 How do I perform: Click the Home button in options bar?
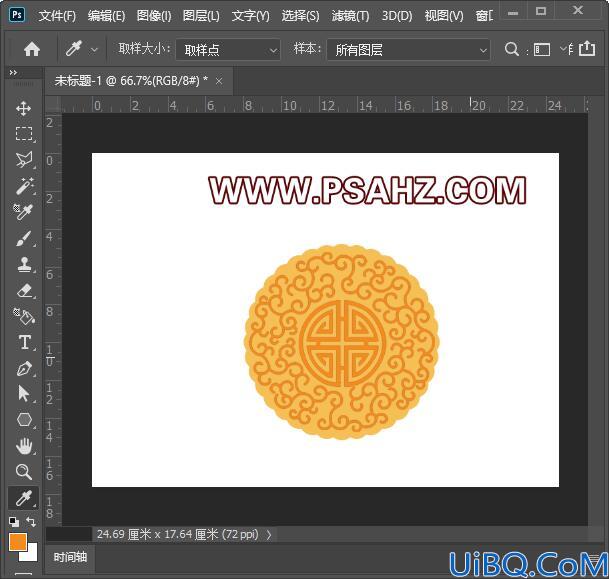click(x=32, y=49)
